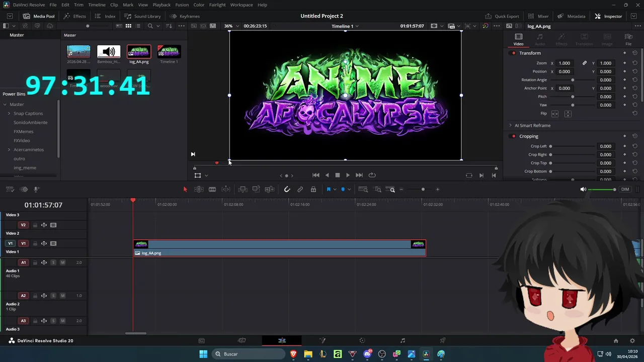Open the Transform overlay mode dropdown below viewer

206,175
